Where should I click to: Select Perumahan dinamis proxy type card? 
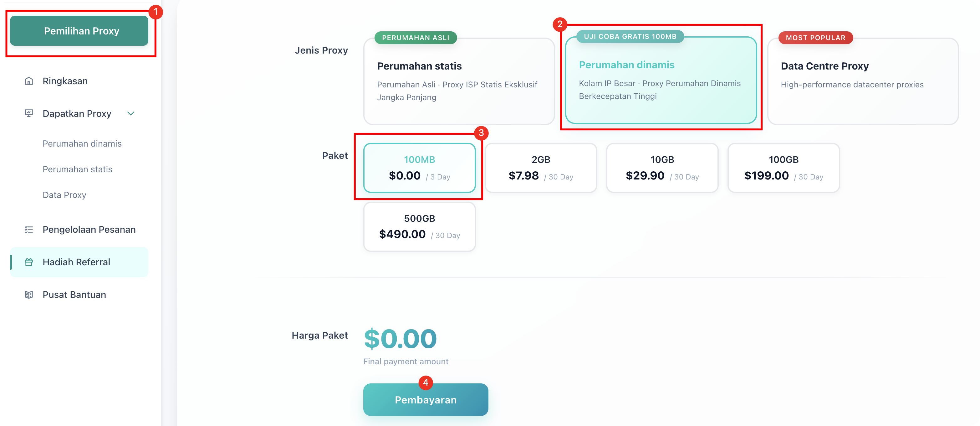coord(661,80)
